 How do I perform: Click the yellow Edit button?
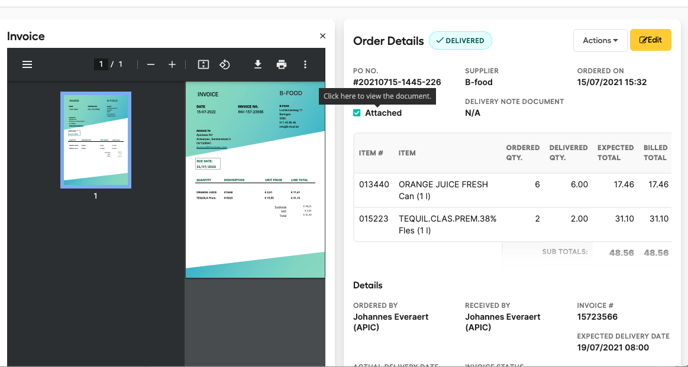tap(650, 40)
